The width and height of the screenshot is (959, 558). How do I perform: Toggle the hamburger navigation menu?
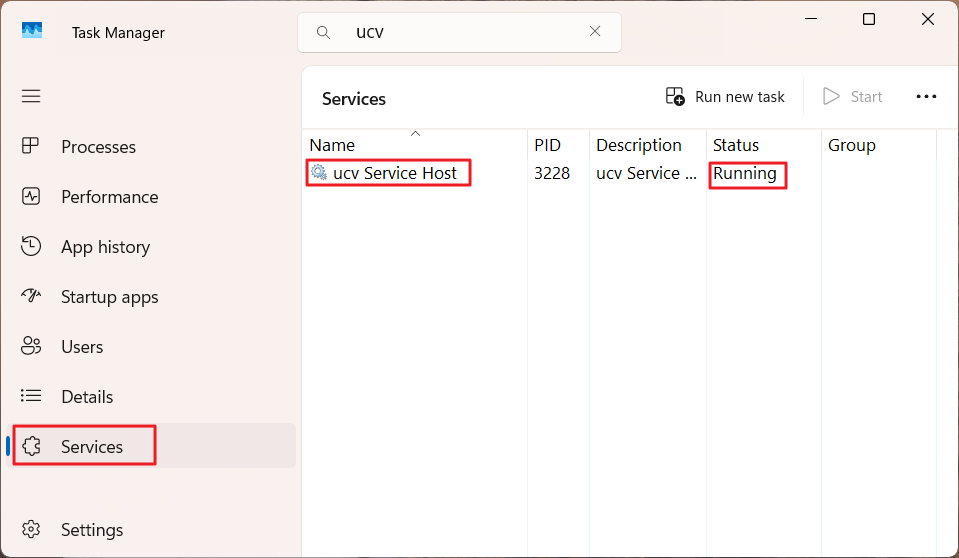(x=31, y=96)
